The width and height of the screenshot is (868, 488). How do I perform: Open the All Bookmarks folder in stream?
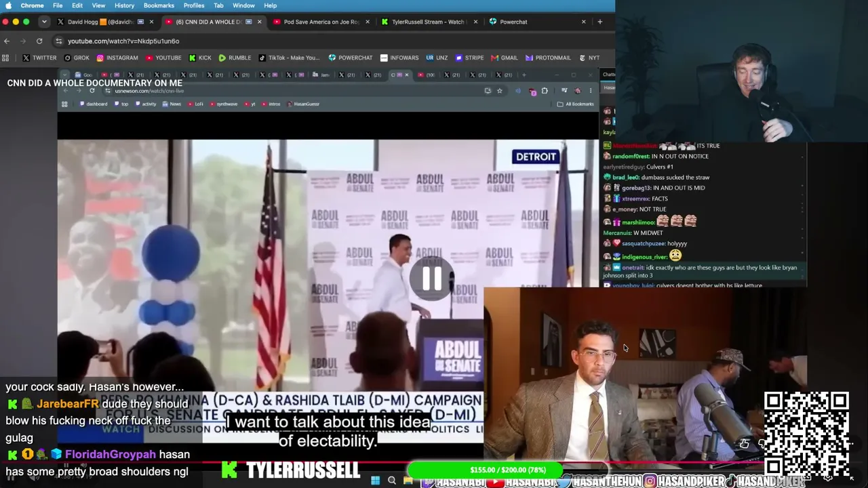pos(575,104)
